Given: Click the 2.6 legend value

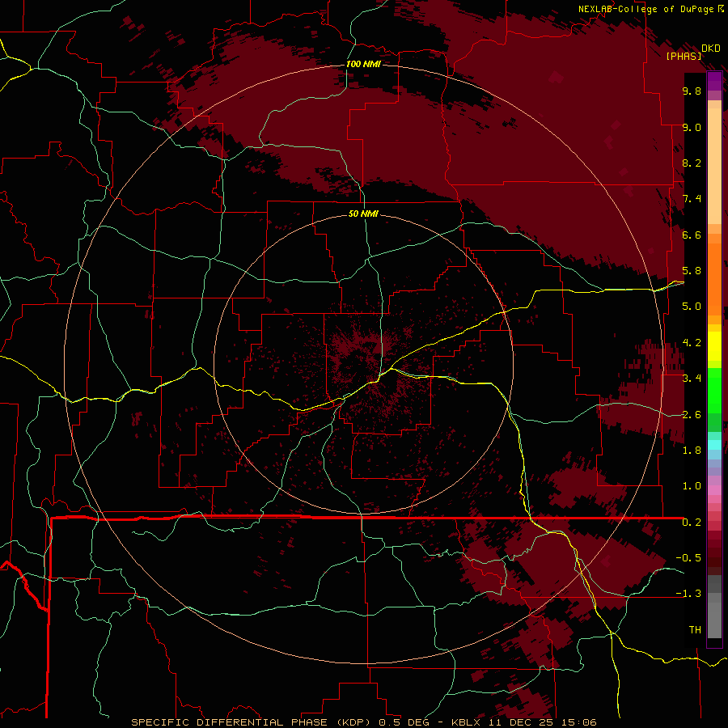Looking at the screenshot, I should pyautogui.click(x=692, y=415).
